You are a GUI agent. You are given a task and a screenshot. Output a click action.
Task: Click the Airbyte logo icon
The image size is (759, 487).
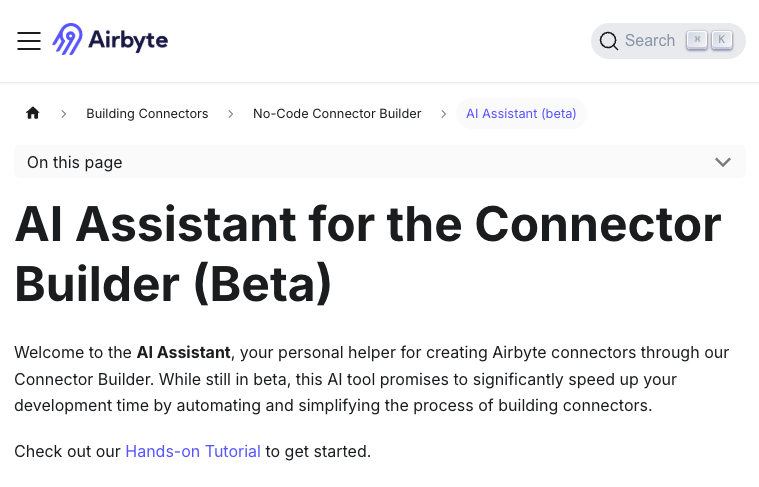(67, 40)
